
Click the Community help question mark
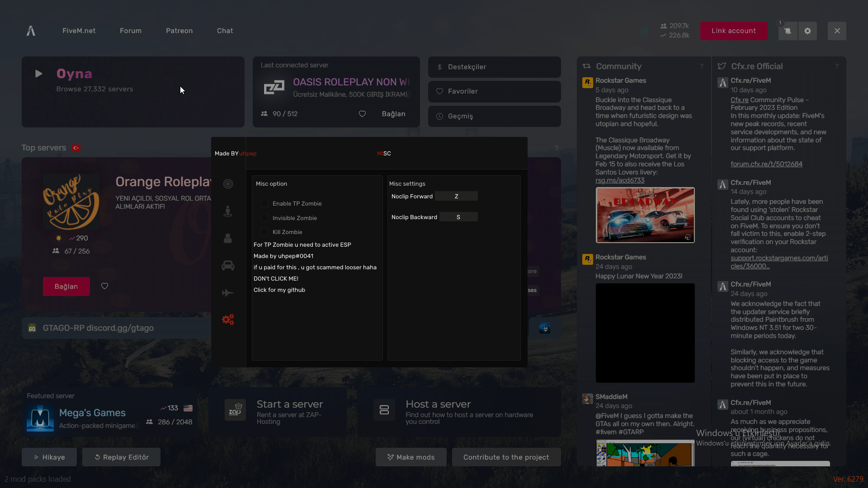tap(702, 66)
